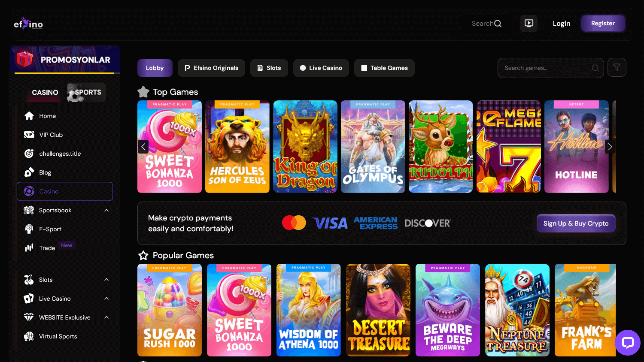This screenshot has height=362, width=644.
Task: Switch to CASINO mode
Action: [45, 92]
